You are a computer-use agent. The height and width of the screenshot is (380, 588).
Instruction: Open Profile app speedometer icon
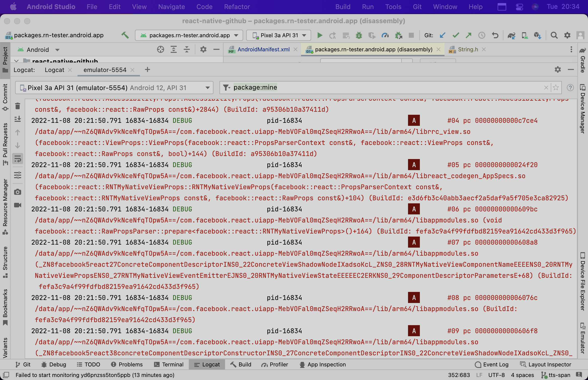click(x=385, y=35)
